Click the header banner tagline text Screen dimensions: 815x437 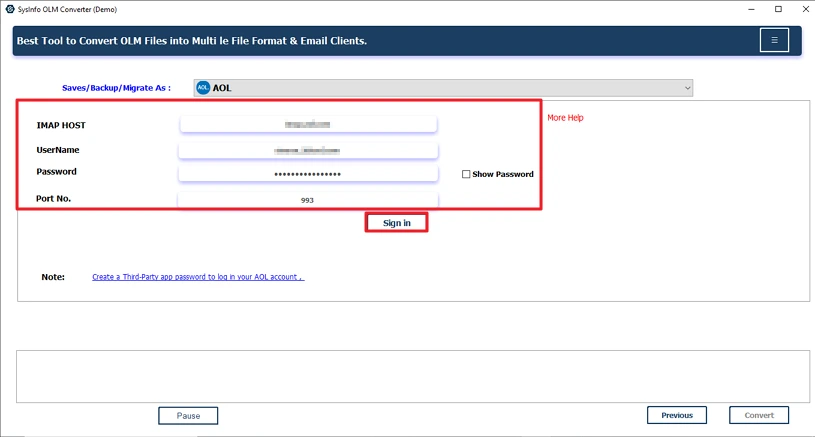(x=192, y=41)
